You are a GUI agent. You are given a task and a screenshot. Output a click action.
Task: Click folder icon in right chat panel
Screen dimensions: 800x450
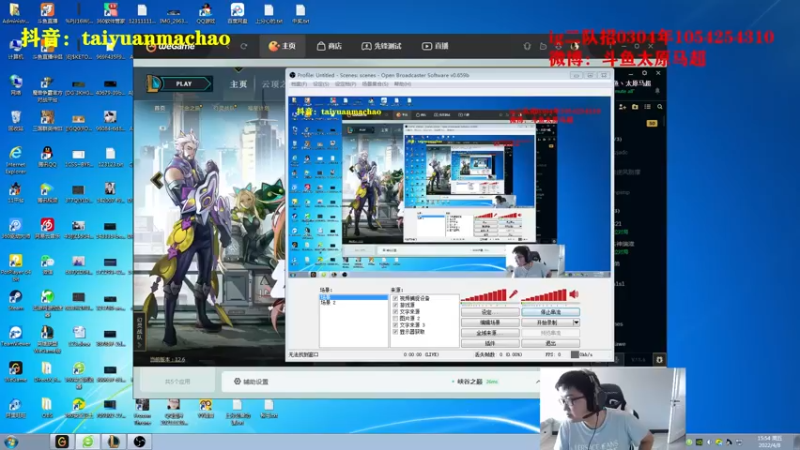pos(635,107)
